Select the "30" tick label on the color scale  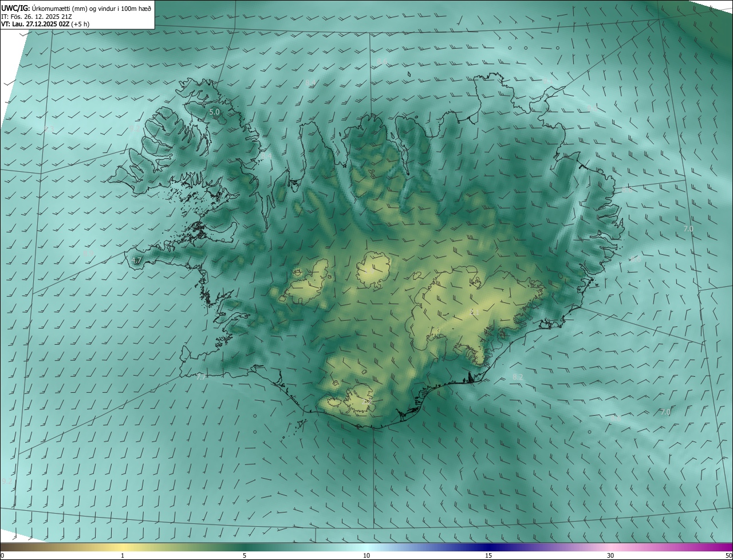pos(610,555)
